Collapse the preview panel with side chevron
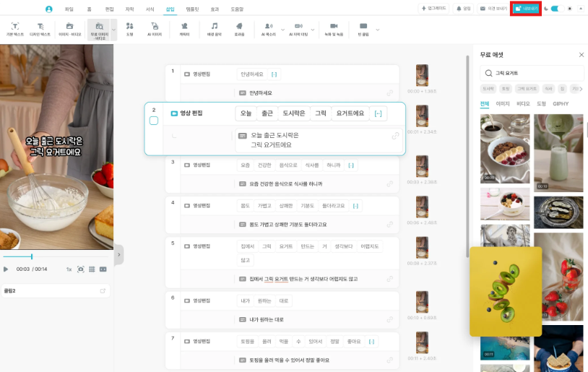 119,255
